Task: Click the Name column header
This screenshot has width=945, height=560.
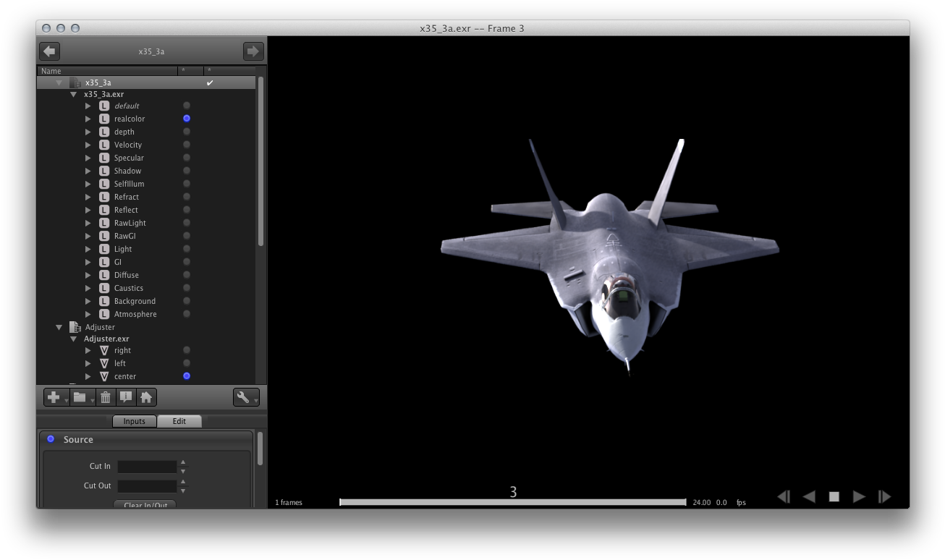Action: click(x=107, y=71)
